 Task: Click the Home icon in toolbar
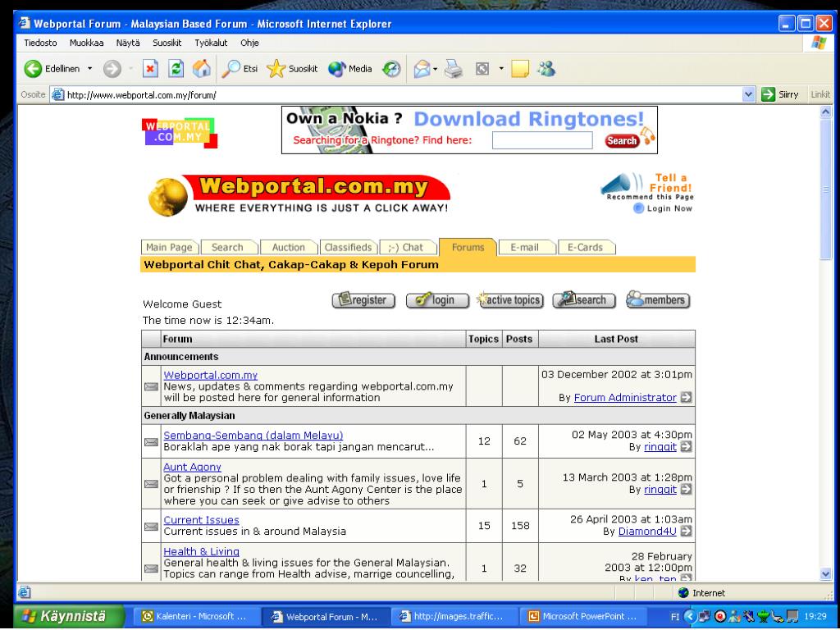pyautogui.click(x=202, y=69)
